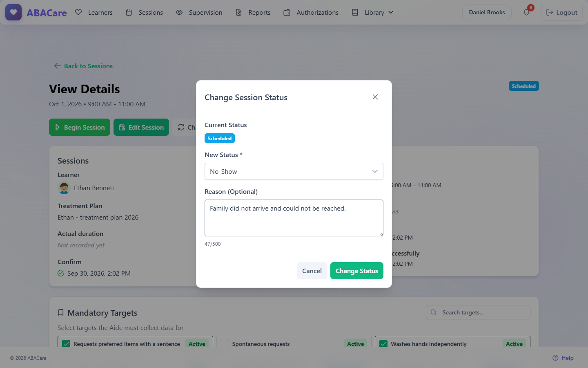Open Authorizations via its wallet icon

point(287,12)
